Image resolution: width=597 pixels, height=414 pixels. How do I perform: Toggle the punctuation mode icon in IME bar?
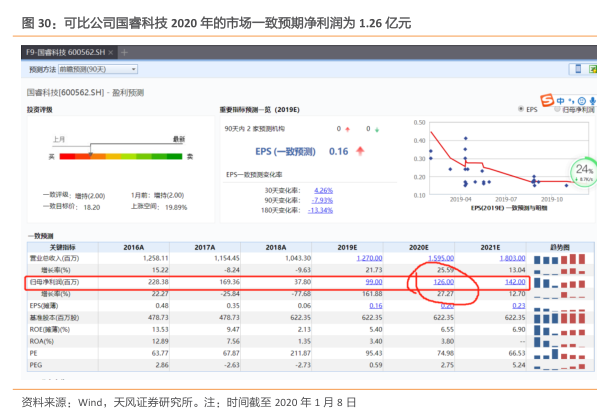pos(571,101)
